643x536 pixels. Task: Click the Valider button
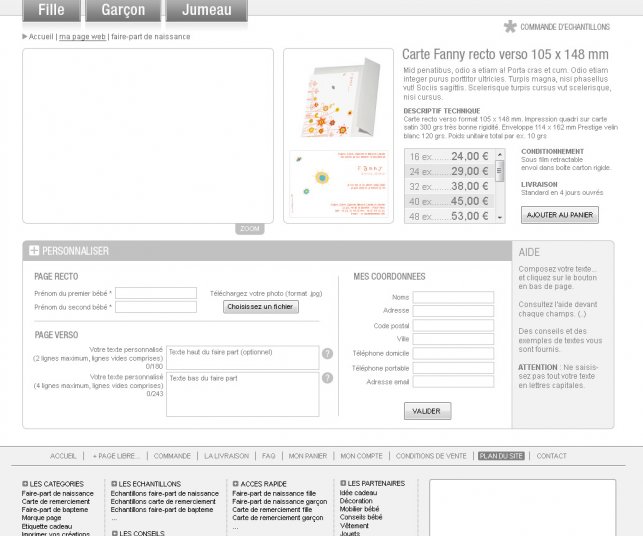[427, 411]
